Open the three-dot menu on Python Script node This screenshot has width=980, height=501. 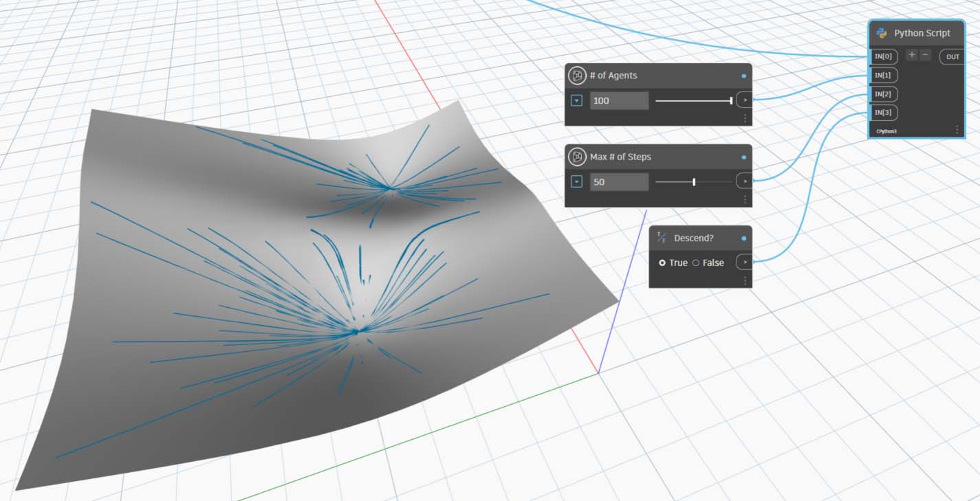click(957, 129)
